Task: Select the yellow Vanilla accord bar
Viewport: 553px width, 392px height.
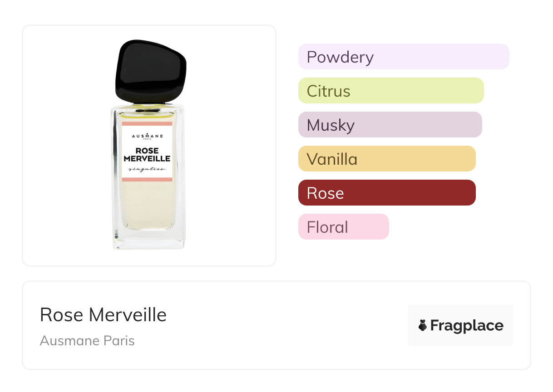Action: pyautogui.click(x=386, y=159)
